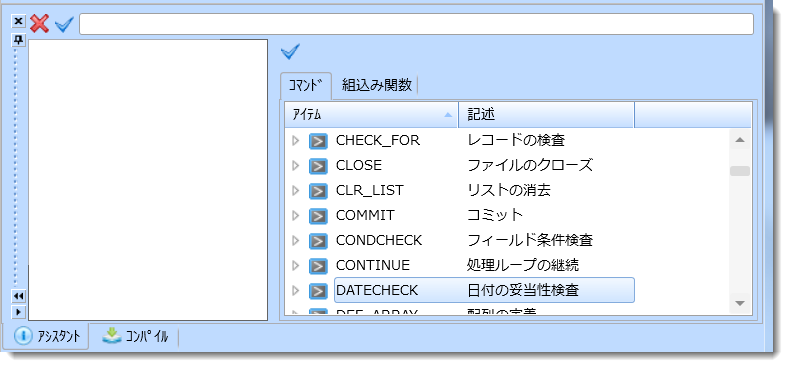Expand the CHECK_FOR command
Image resolution: width=788 pixels, height=367 pixels.
pyautogui.click(x=296, y=140)
